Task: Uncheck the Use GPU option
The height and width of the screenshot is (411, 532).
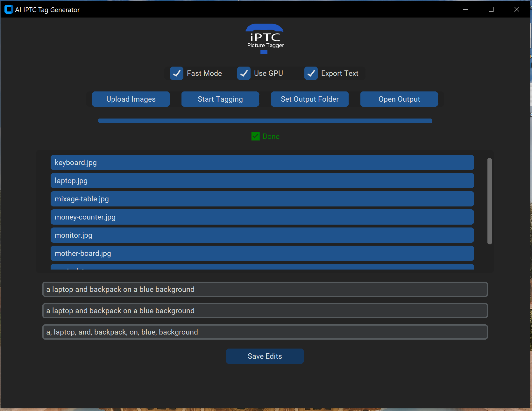Action: [244, 73]
